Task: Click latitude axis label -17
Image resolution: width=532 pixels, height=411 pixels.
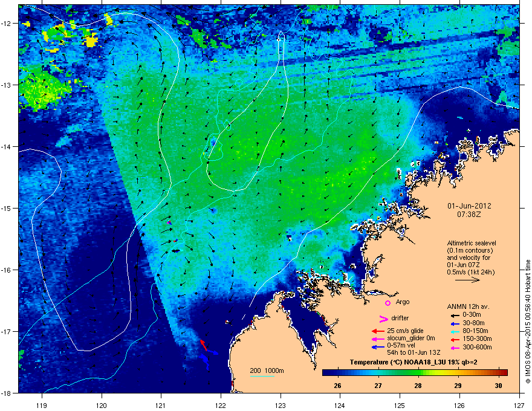Action: (6, 331)
